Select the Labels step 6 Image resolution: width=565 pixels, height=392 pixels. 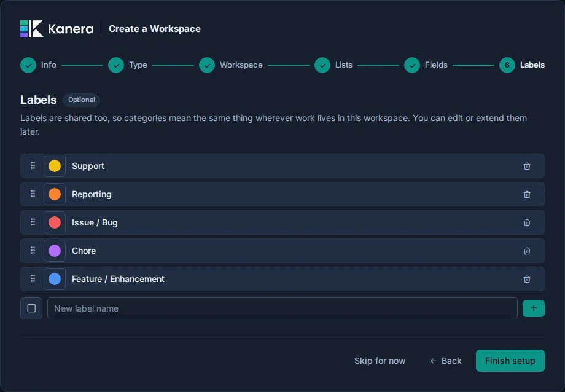522,65
